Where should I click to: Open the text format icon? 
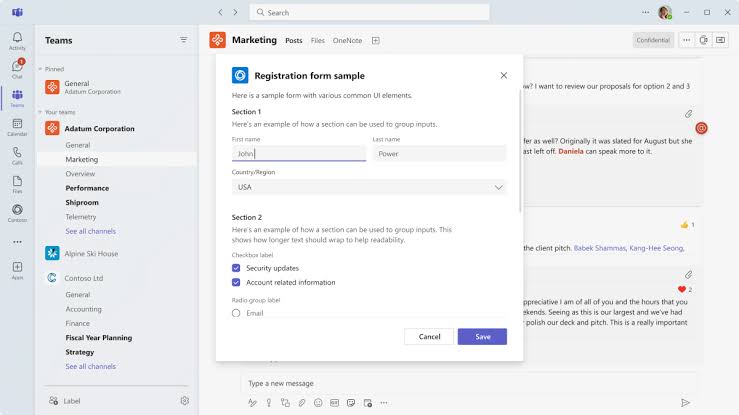coord(253,402)
